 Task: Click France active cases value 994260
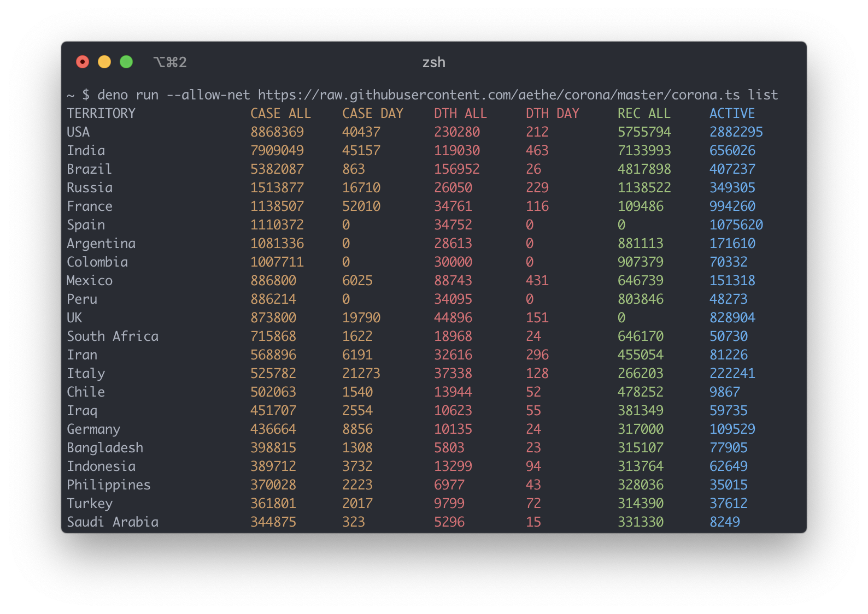coord(732,206)
